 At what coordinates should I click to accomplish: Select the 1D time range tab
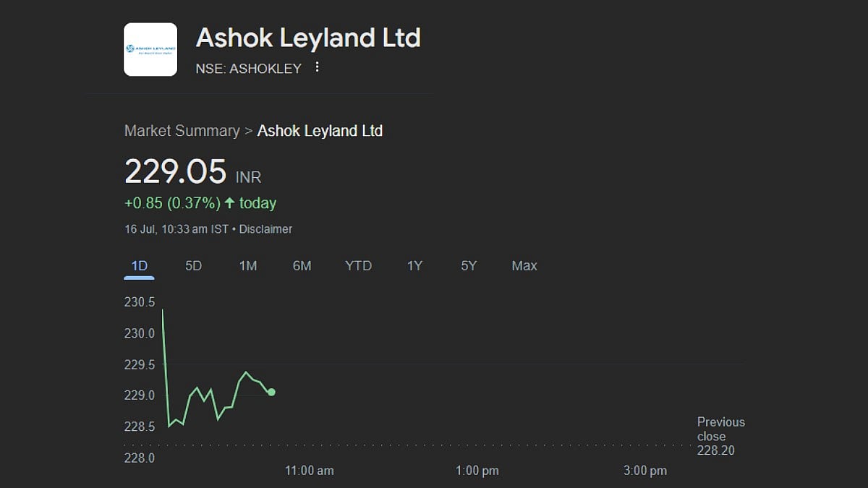pos(139,266)
